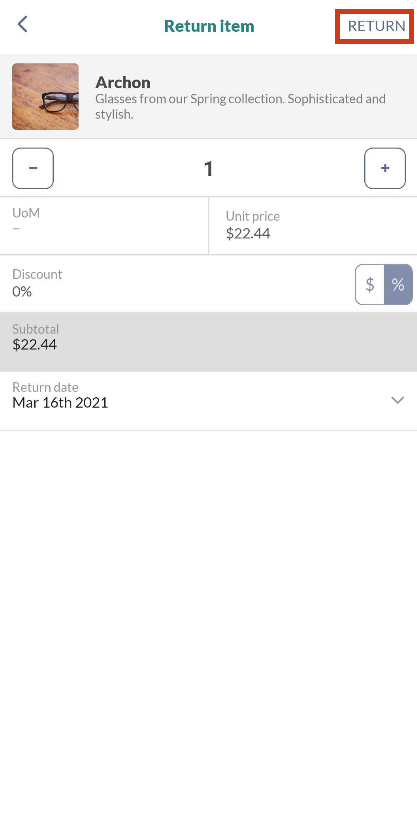The height and width of the screenshot is (823, 417).
Task: Decrease quantity with the minus button
Action: pos(33,168)
